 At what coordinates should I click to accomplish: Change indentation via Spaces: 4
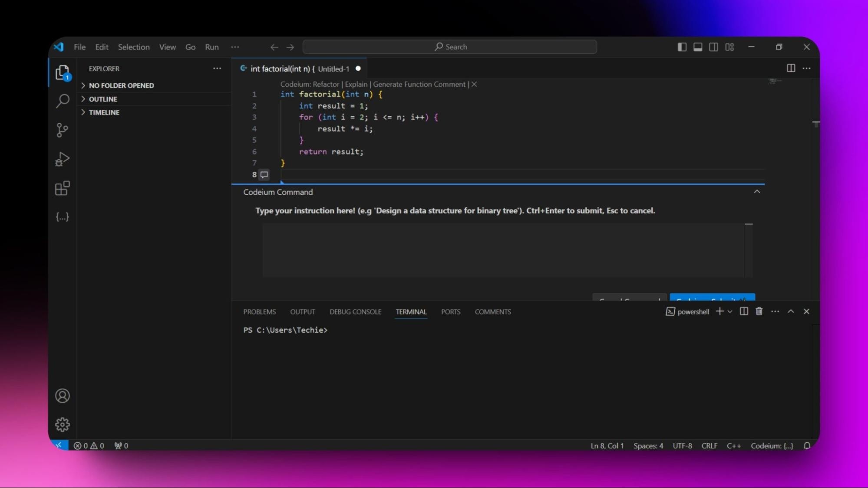click(x=648, y=445)
